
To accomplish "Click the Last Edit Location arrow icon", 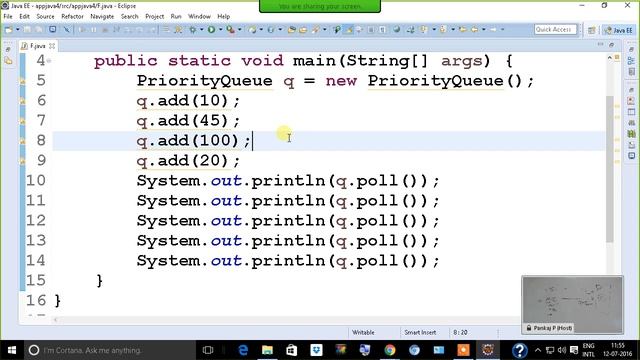I will [x=462, y=29].
